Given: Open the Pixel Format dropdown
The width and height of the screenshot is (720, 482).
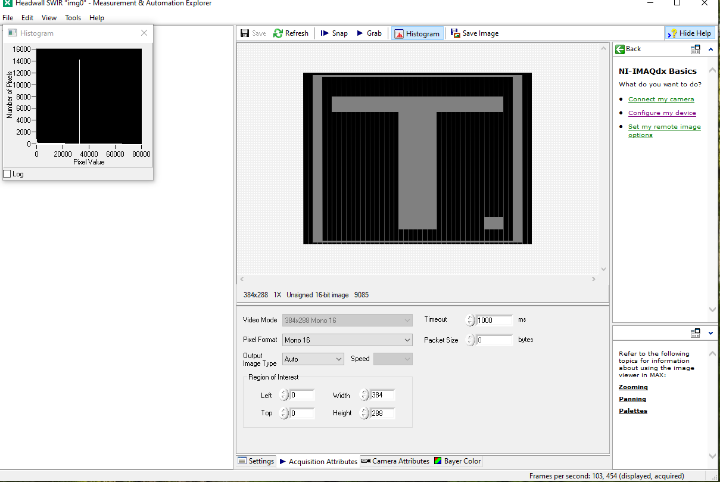Looking at the screenshot, I should (x=347, y=340).
